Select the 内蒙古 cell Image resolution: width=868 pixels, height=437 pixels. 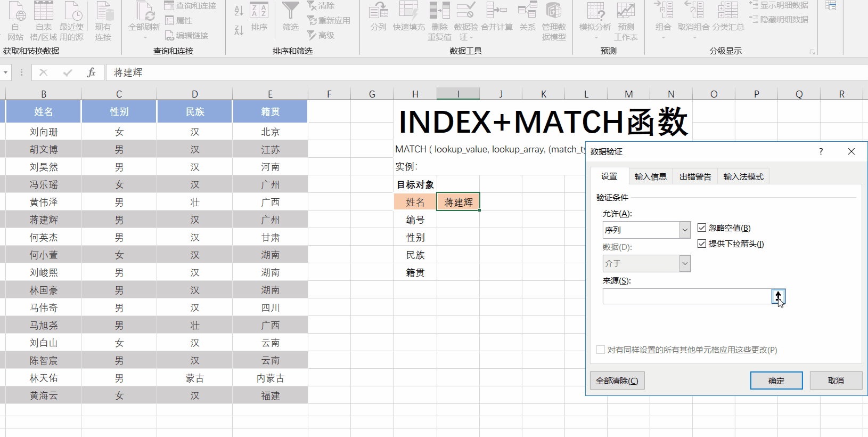[x=271, y=378]
